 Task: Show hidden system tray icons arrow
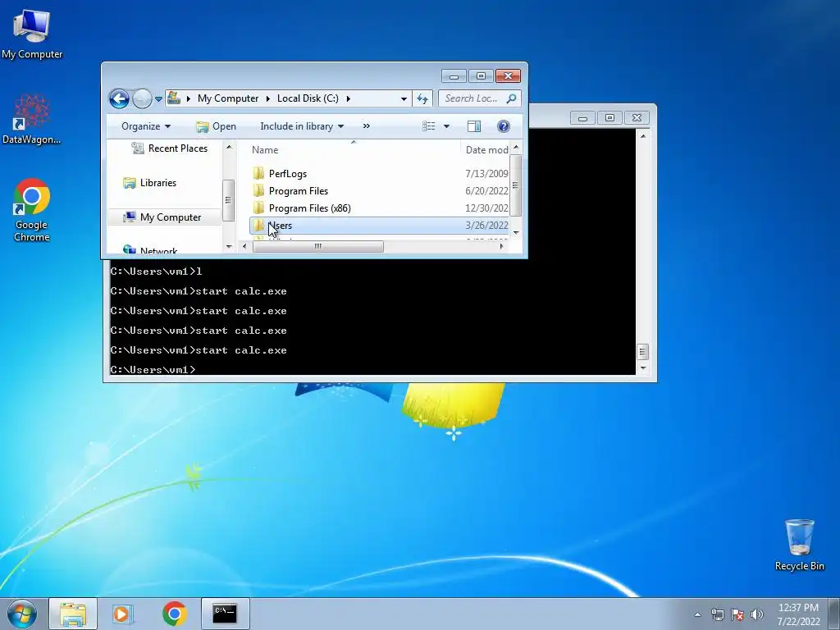[697, 614]
